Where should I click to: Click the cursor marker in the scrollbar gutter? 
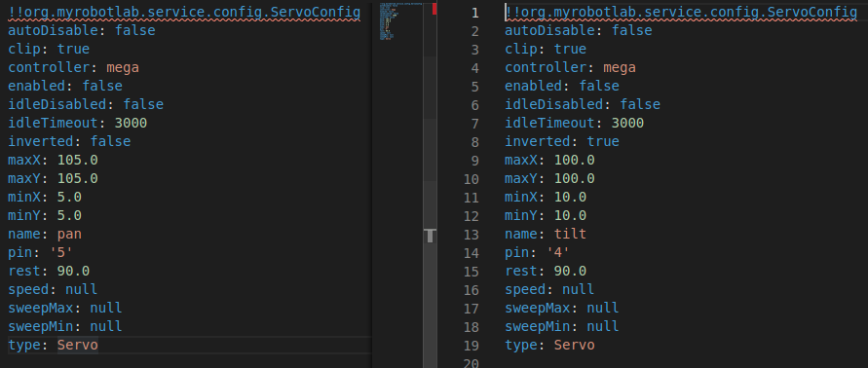click(431, 236)
